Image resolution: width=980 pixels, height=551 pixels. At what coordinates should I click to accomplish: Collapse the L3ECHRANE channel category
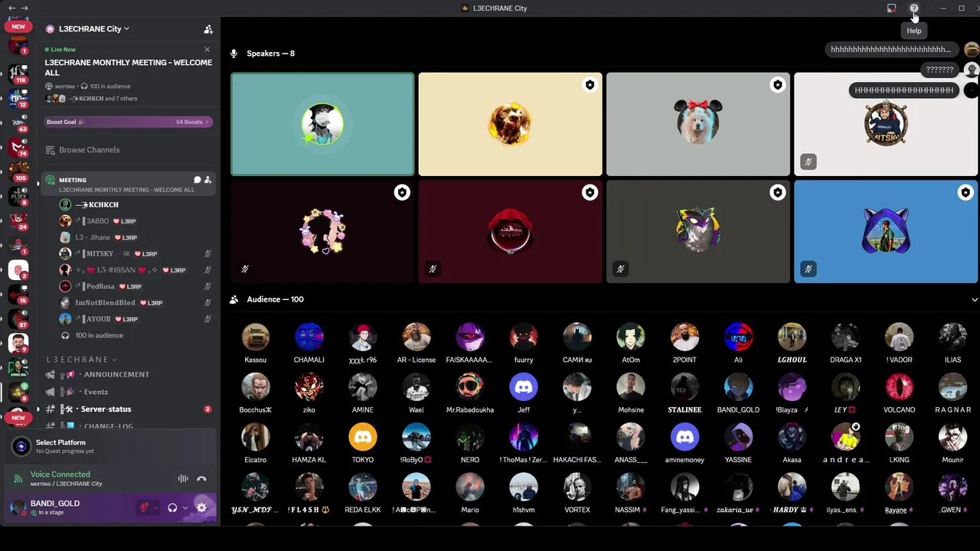[x=81, y=360]
